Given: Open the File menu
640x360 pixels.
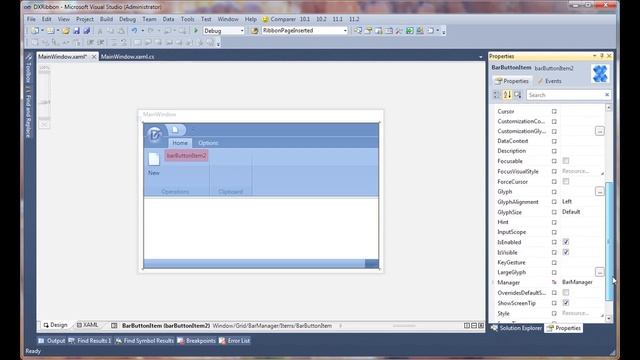Looking at the screenshot, I should [31, 19].
